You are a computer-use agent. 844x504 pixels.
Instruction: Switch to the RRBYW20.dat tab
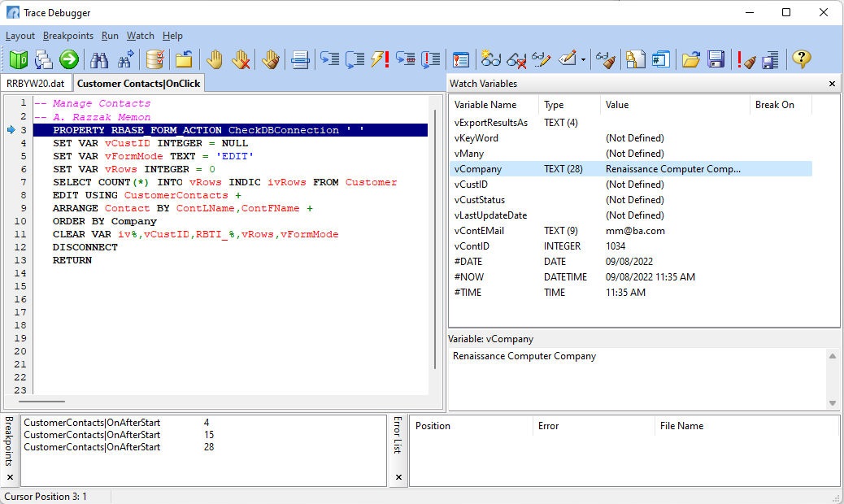click(x=36, y=84)
